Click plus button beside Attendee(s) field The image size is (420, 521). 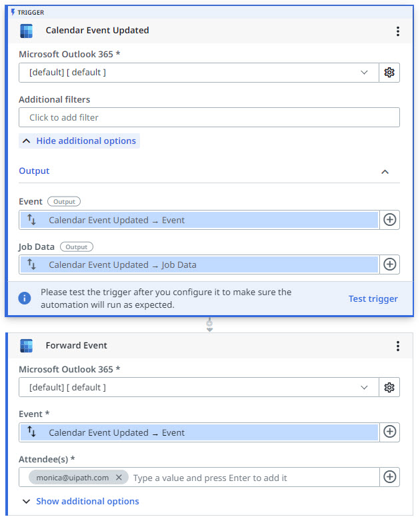pyautogui.click(x=389, y=477)
